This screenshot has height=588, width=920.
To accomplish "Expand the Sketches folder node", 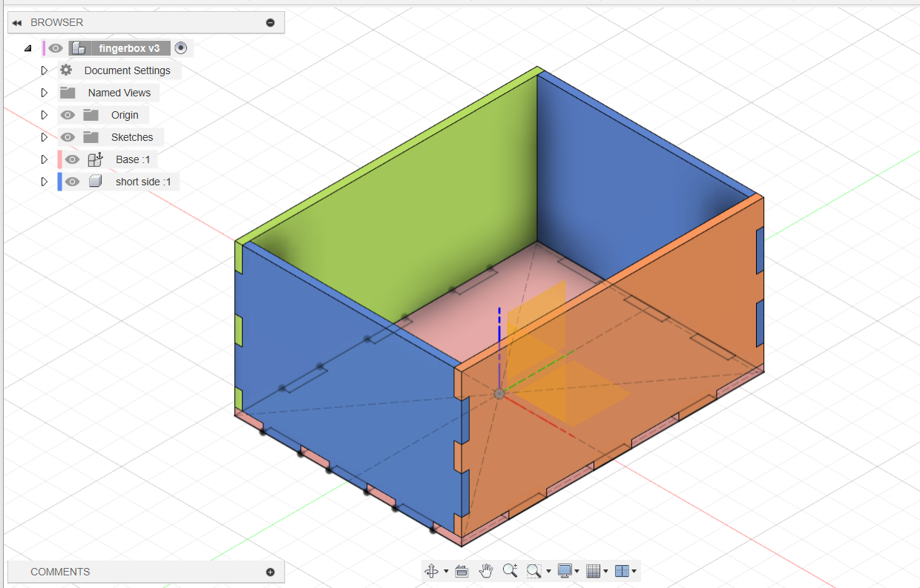I will coord(44,137).
